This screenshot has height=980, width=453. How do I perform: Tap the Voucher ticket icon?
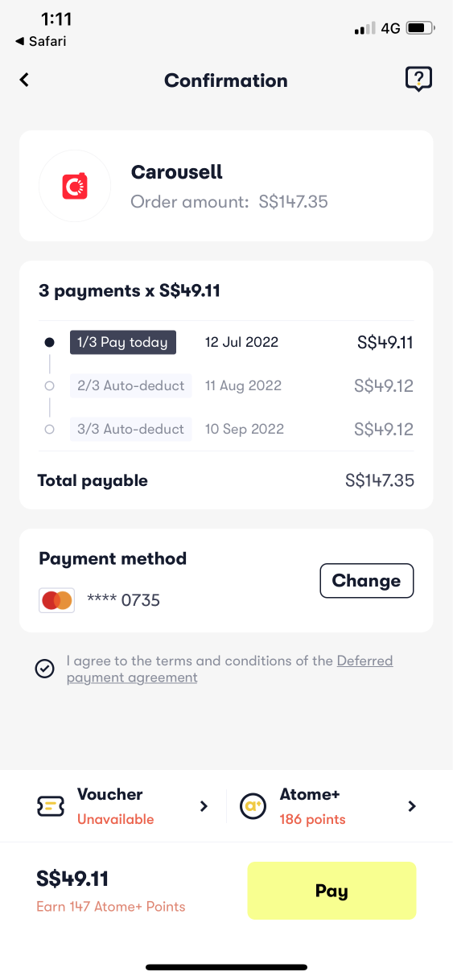(x=51, y=806)
